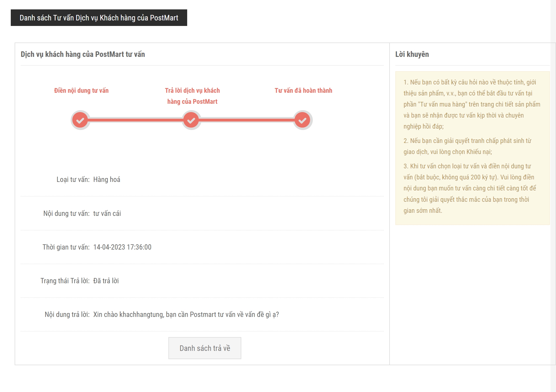Image resolution: width=556 pixels, height=392 pixels.
Task: Click the first advice tip paragraph
Action: (x=472, y=104)
